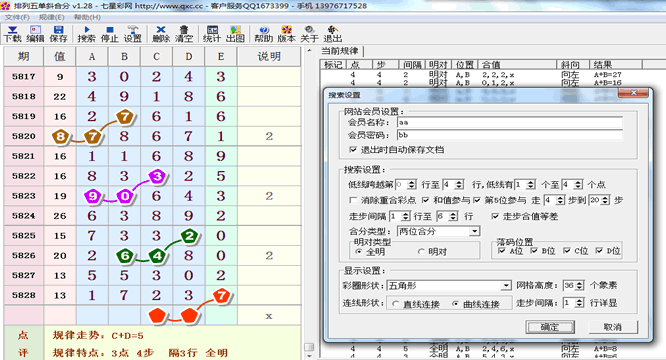This screenshot has height=360, width=666.
Task: Click the scroll up arrow beside the table
Action: coord(309,51)
